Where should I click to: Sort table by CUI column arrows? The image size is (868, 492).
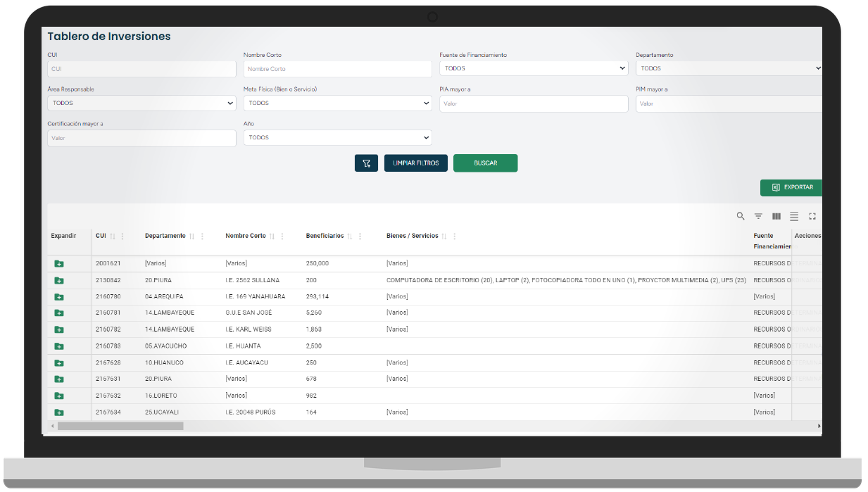[113, 236]
